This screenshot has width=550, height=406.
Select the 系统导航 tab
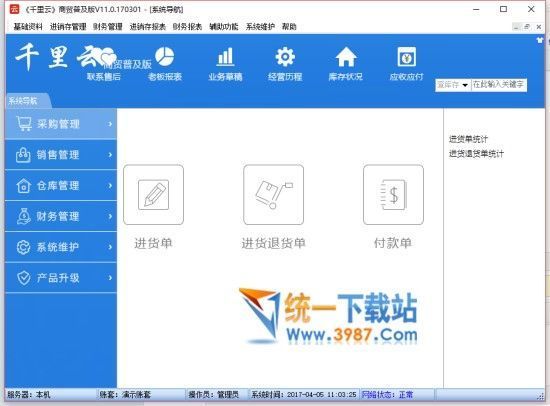click(23, 101)
